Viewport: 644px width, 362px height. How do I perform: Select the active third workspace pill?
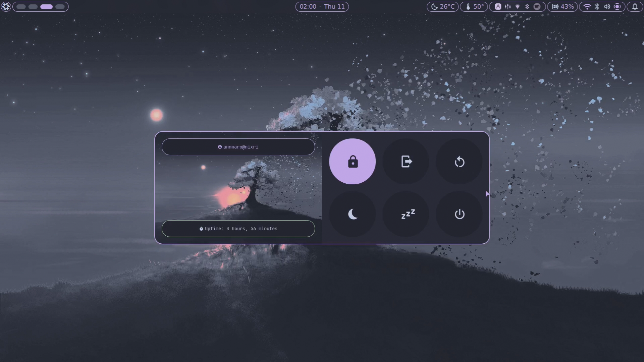click(47, 7)
